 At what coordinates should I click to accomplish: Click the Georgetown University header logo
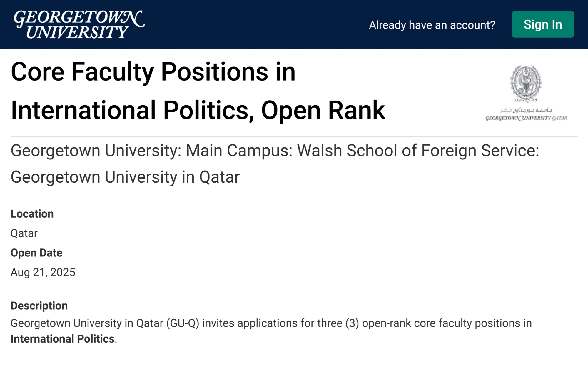pyautogui.click(x=79, y=24)
